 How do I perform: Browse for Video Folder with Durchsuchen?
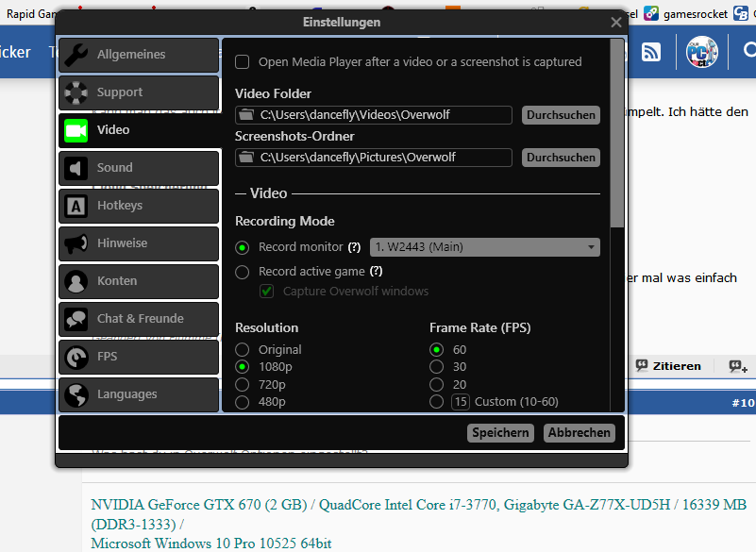561,115
